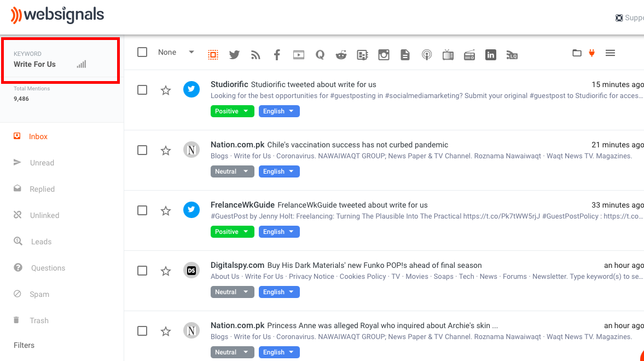The width and height of the screenshot is (644, 361).
Task: Filter mentions by TV sources
Action: [x=448, y=55]
